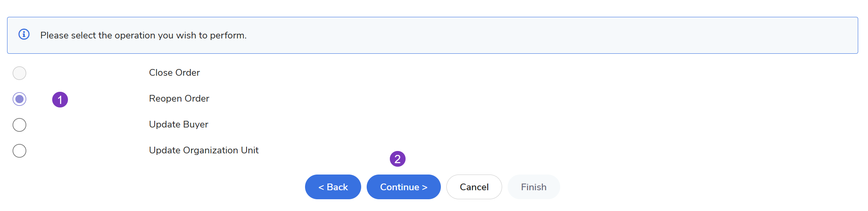Click the purple step 1 marker
Image resolution: width=868 pixels, height=211 pixels.
click(60, 100)
